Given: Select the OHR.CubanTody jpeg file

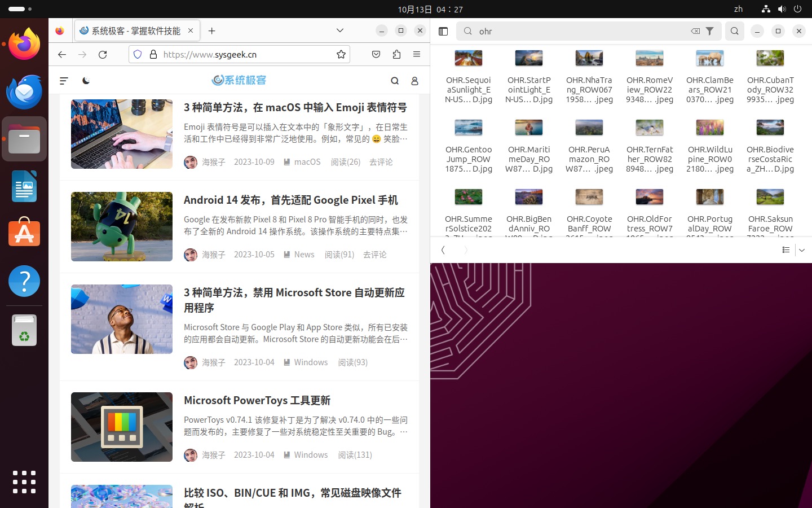Looking at the screenshot, I should (x=770, y=76).
